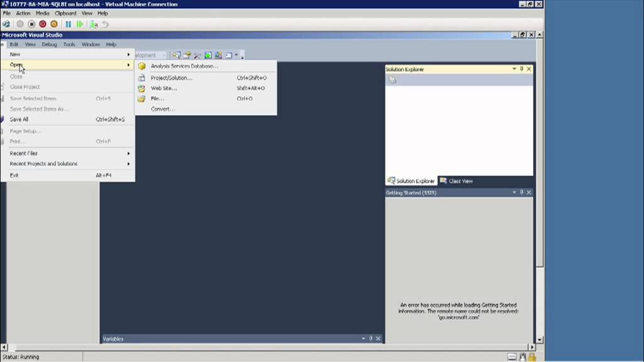Image resolution: width=644 pixels, height=362 pixels.
Task: Expand the New submenu
Action: [x=67, y=54]
